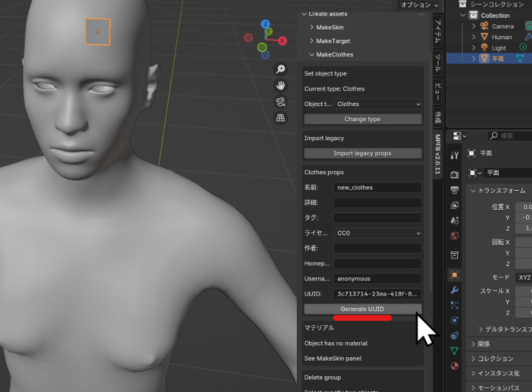Toggle the camera view icon
Viewport: 532px width, 392px height.
280,102
